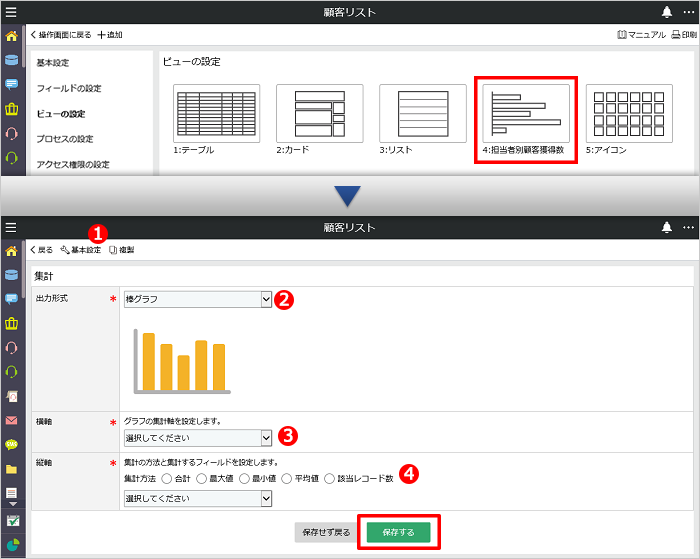
Task: Click the chat bubble icon in lower sidebar
Action: [12, 299]
